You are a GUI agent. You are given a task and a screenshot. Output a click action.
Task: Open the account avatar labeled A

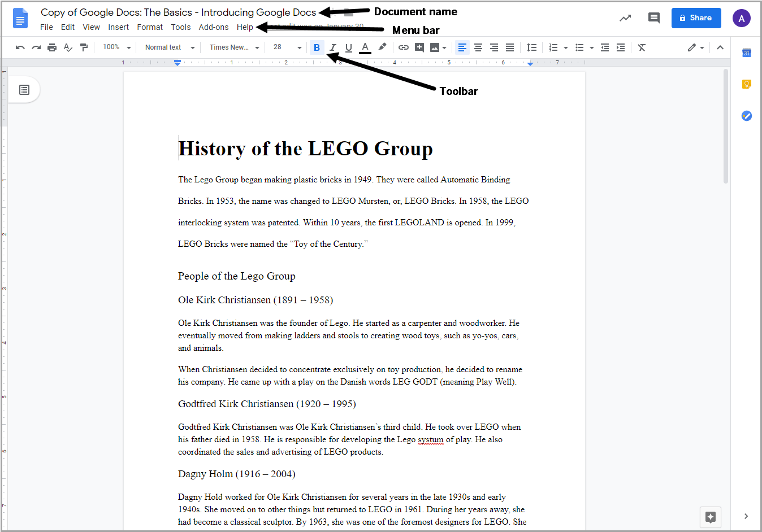click(x=742, y=18)
